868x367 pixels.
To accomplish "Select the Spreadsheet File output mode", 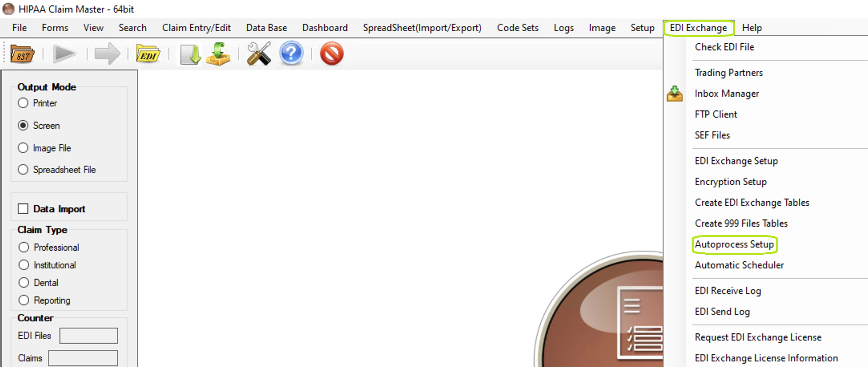I will coord(23,170).
